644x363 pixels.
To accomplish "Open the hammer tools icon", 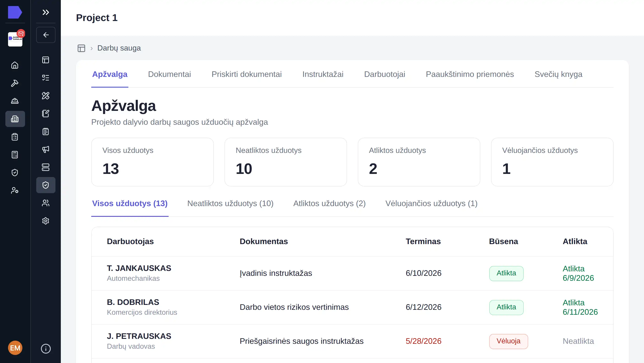I will click(15, 83).
